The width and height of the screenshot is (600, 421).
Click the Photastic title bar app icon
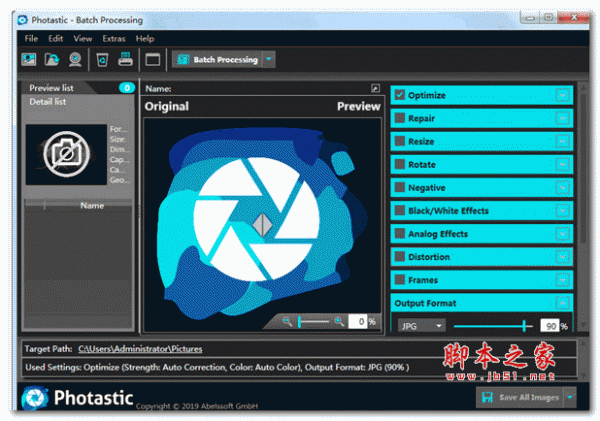(23, 20)
